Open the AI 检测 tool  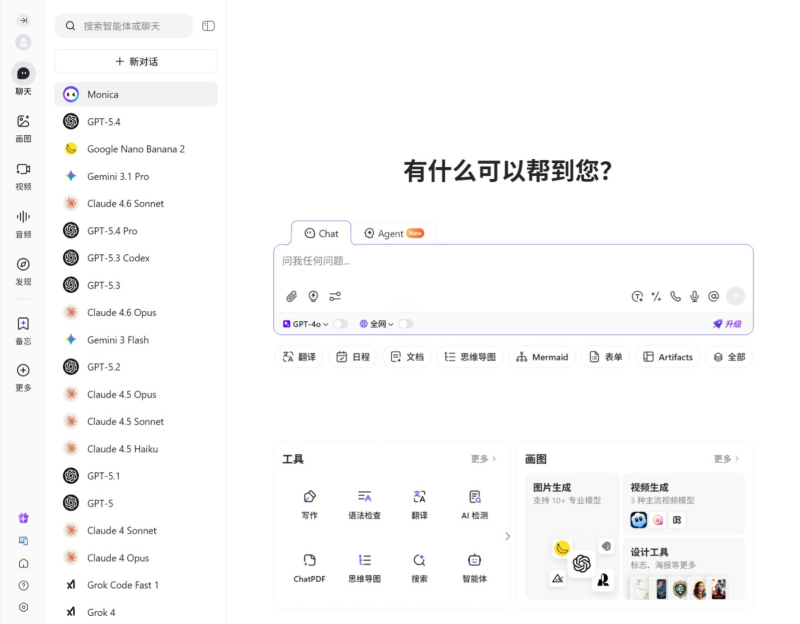point(474,503)
